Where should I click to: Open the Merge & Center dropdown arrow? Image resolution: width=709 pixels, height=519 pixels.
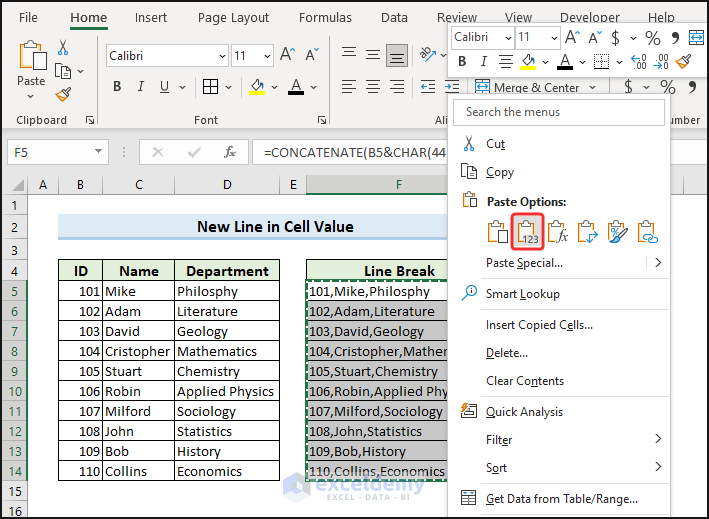point(592,87)
